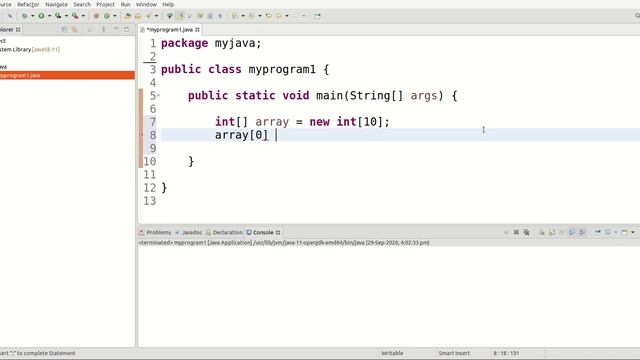Toggle console Scroll Lock
Screen dimensions: 640x360
pos(551,232)
